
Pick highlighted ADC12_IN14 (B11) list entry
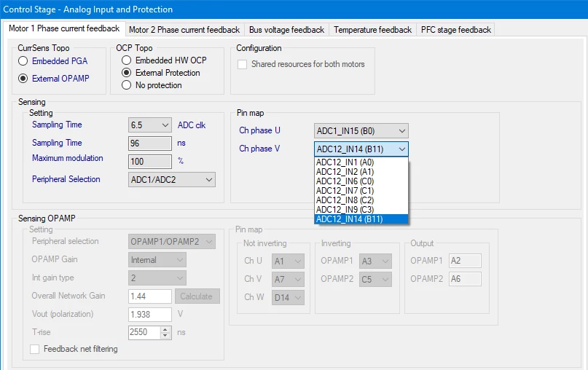[x=361, y=219]
